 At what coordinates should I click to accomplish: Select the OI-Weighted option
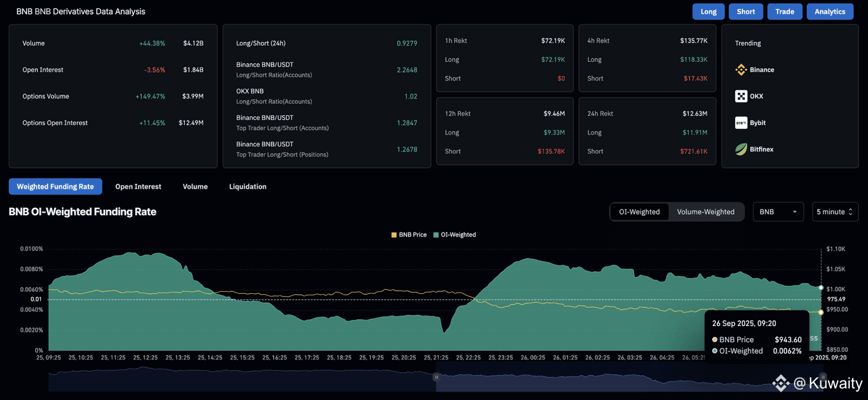pos(639,212)
